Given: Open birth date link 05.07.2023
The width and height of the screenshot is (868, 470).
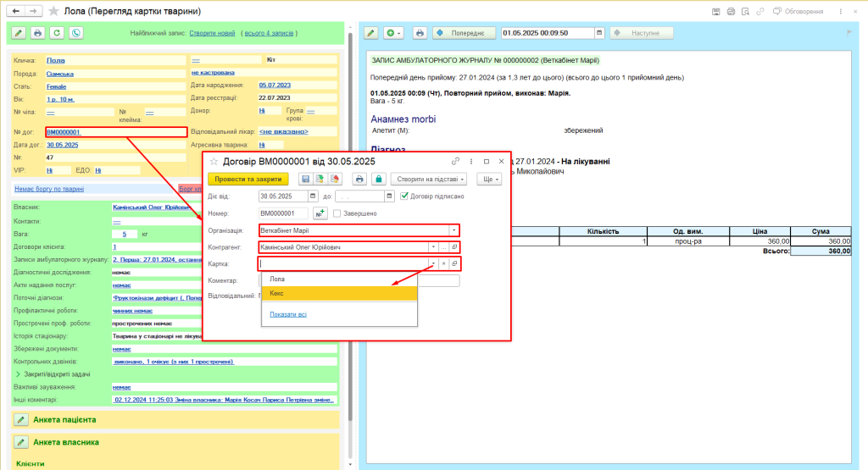Looking at the screenshot, I should pyautogui.click(x=275, y=86).
